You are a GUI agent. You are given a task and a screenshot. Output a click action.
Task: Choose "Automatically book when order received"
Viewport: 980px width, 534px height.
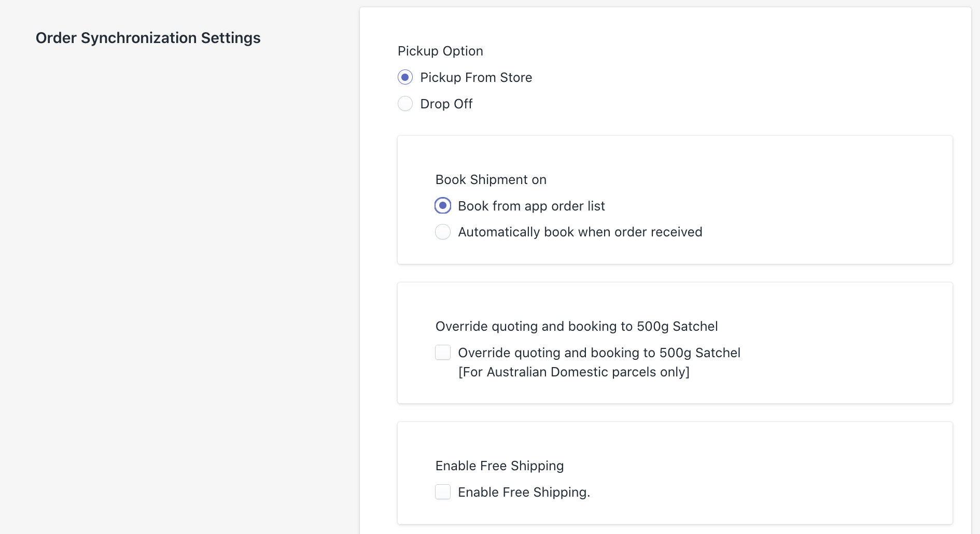pyautogui.click(x=443, y=232)
